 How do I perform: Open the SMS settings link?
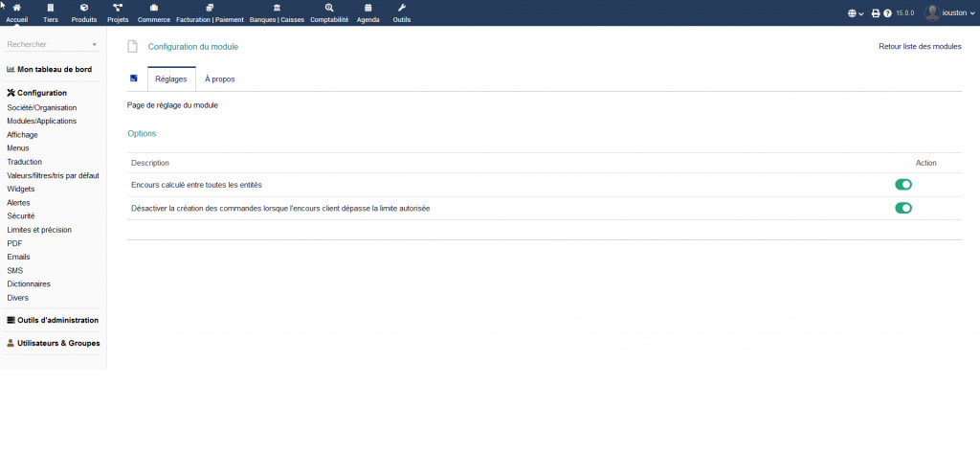tap(15, 270)
